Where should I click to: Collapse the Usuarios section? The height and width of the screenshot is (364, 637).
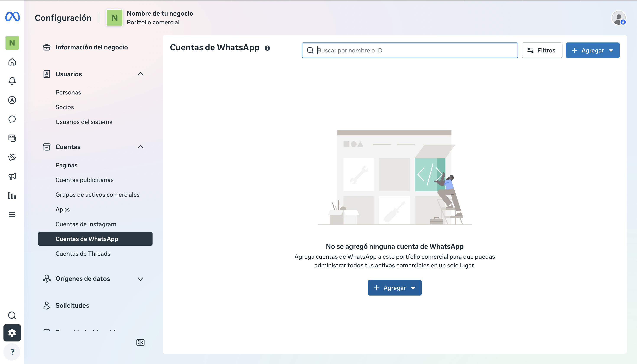click(x=140, y=74)
